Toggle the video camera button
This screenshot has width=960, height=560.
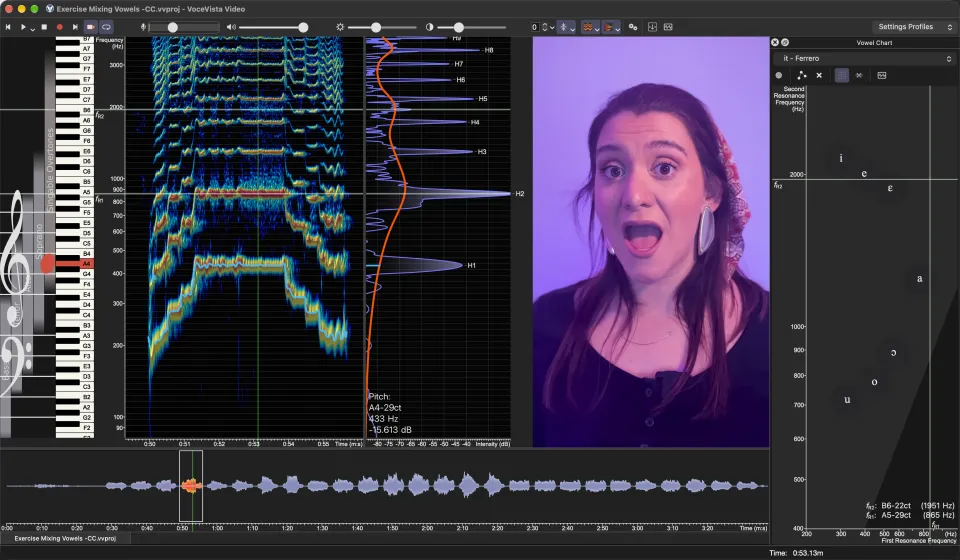pos(91,27)
